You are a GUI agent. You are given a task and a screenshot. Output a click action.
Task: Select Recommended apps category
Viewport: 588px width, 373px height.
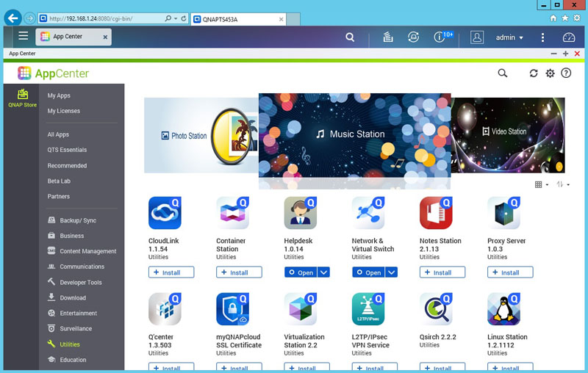click(67, 165)
